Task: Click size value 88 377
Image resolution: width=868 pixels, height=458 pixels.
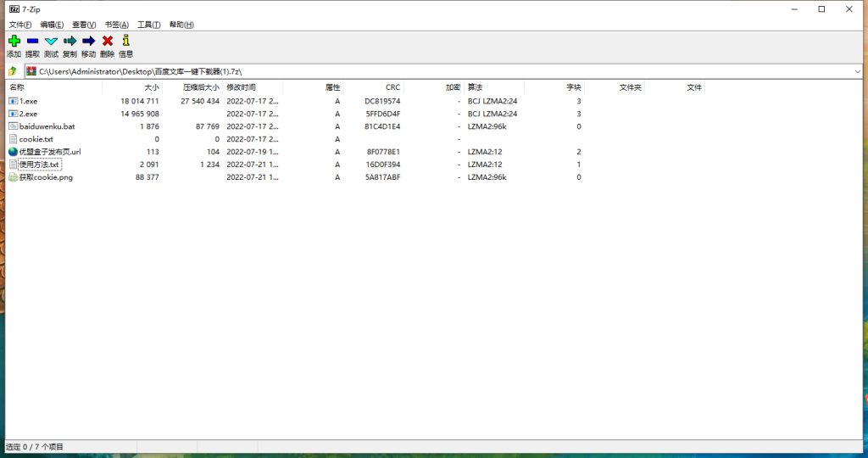Action: point(147,177)
